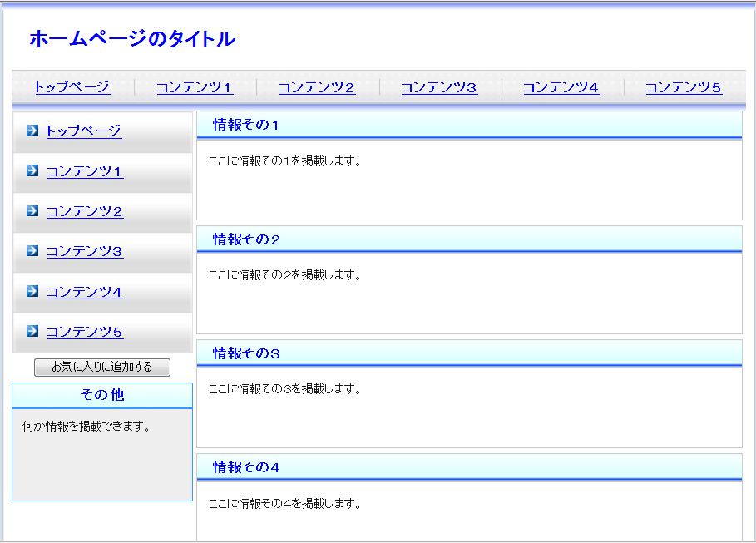Screen dimensions: 756x543
Task: Click the ホームページのタイトル heading
Action: click(132, 39)
